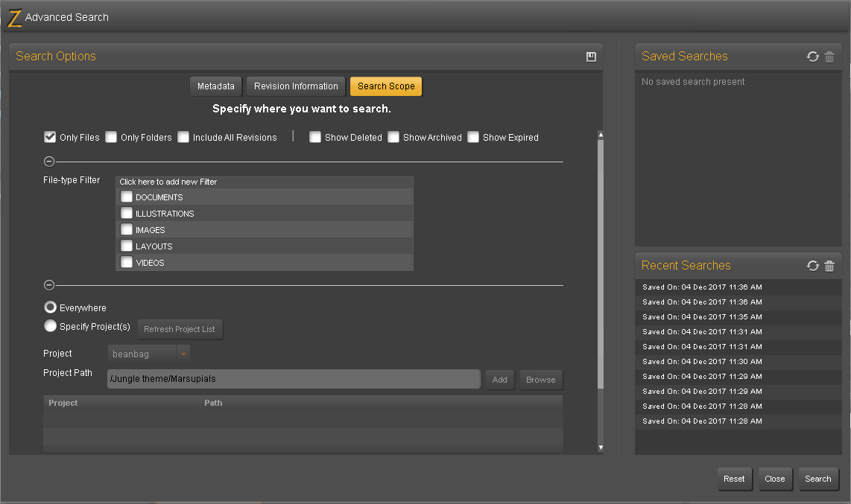Screen dimensions: 851x504
Task: Check the IMAGES file-type filter
Action: click(x=127, y=229)
